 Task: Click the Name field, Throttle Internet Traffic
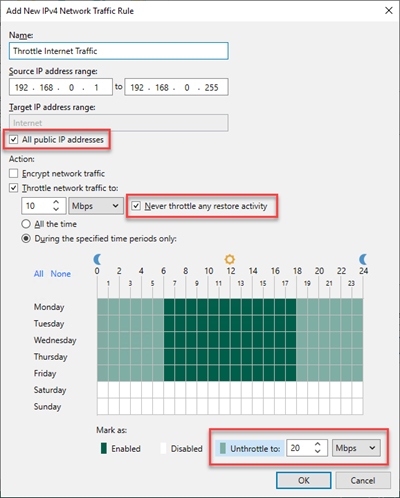pyautogui.click(x=119, y=51)
